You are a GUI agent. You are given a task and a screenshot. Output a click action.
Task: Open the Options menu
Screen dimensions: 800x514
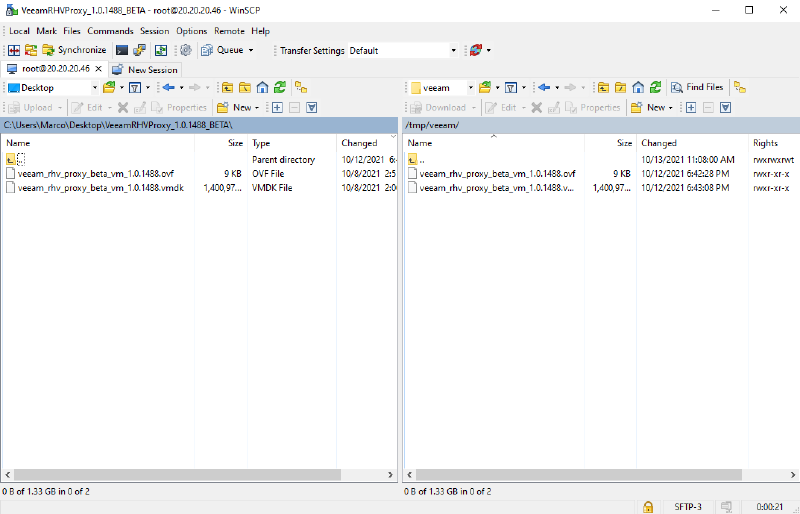coord(191,31)
